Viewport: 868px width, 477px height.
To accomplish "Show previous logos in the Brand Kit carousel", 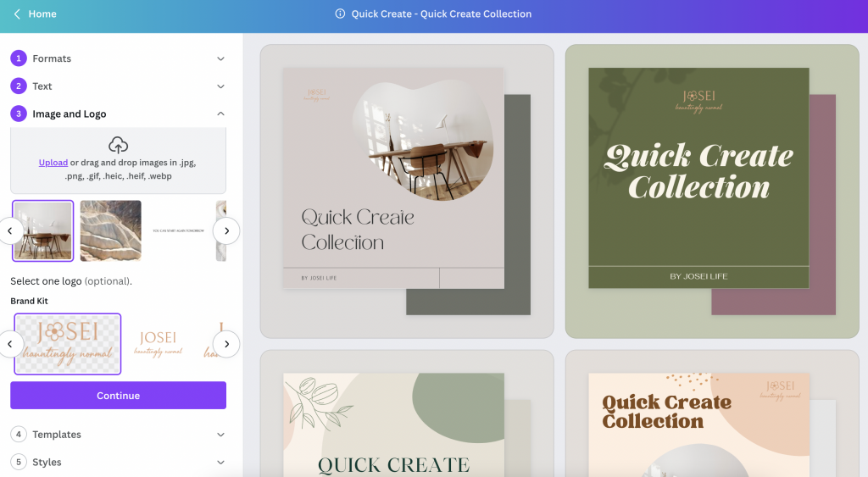I will click(10, 344).
